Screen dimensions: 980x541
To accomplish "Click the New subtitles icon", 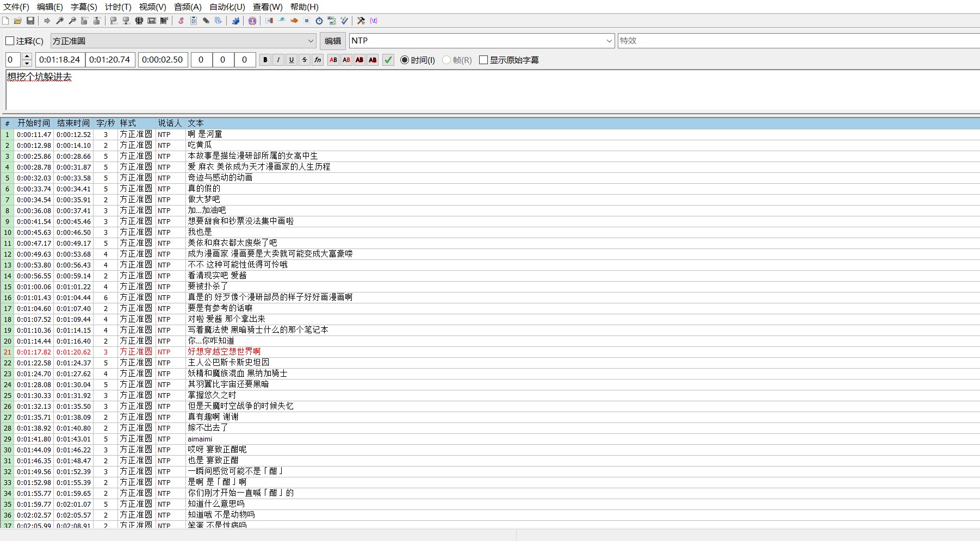I will [x=5, y=21].
